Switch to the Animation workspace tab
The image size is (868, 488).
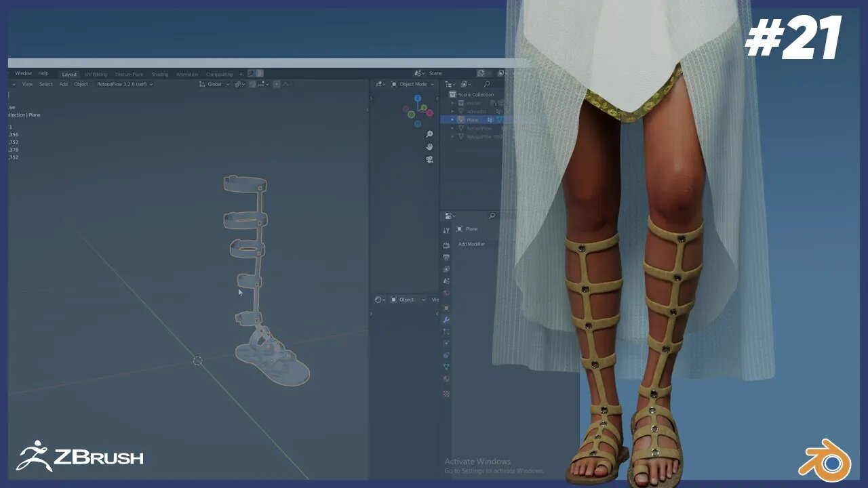pyautogui.click(x=187, y=75)
